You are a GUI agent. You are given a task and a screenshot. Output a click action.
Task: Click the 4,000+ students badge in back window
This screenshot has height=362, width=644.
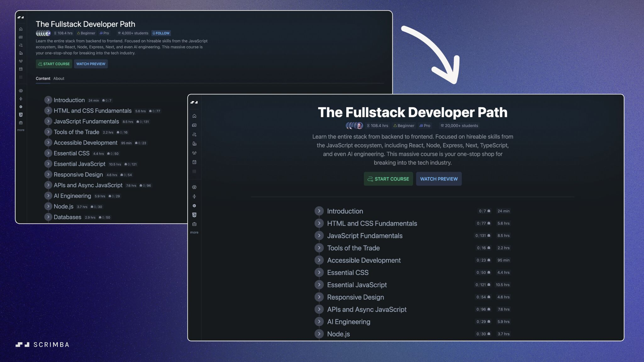coord(133,33)
